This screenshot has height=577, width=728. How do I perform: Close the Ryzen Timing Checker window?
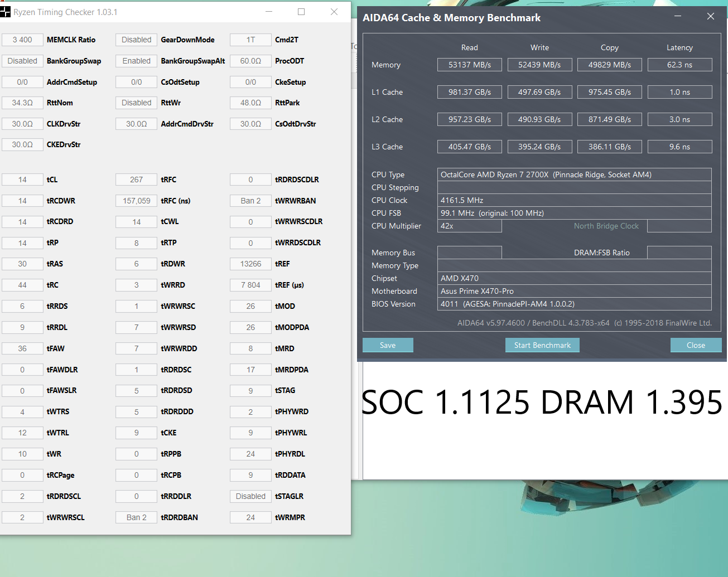point(334,12)
